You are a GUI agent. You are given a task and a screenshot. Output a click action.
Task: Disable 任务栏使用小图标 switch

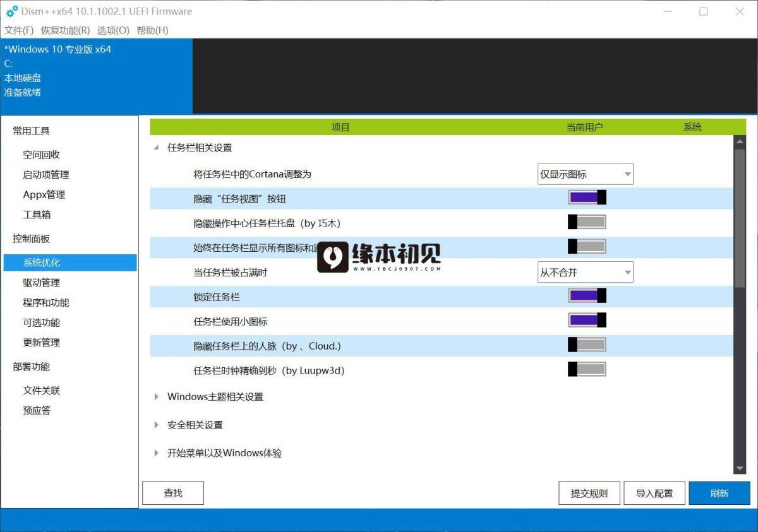[x=587, y=320]
